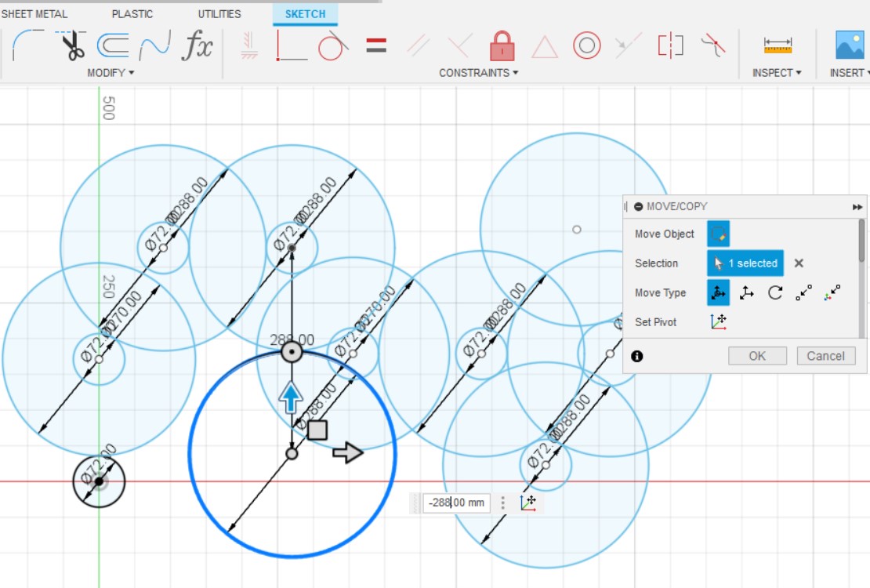Click the '1 selected' selection button

[745, 263]
